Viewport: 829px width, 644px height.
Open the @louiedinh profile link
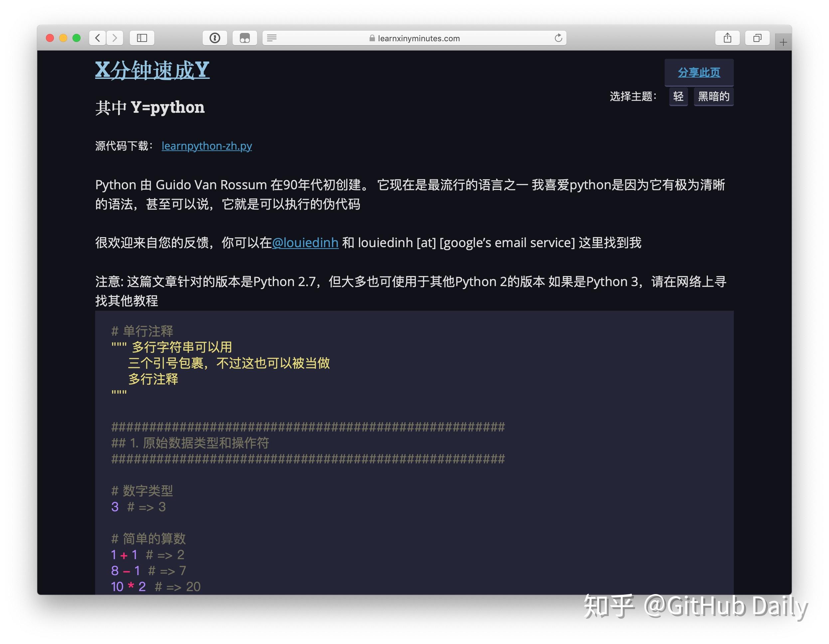(305, 243)
